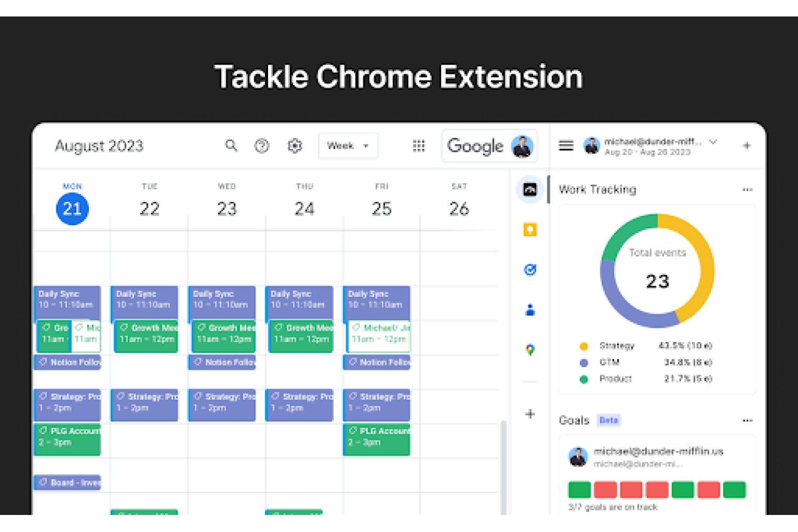Click the get add-ons plus icon
This screenshot has width=798, height=532.
point(530,414)
